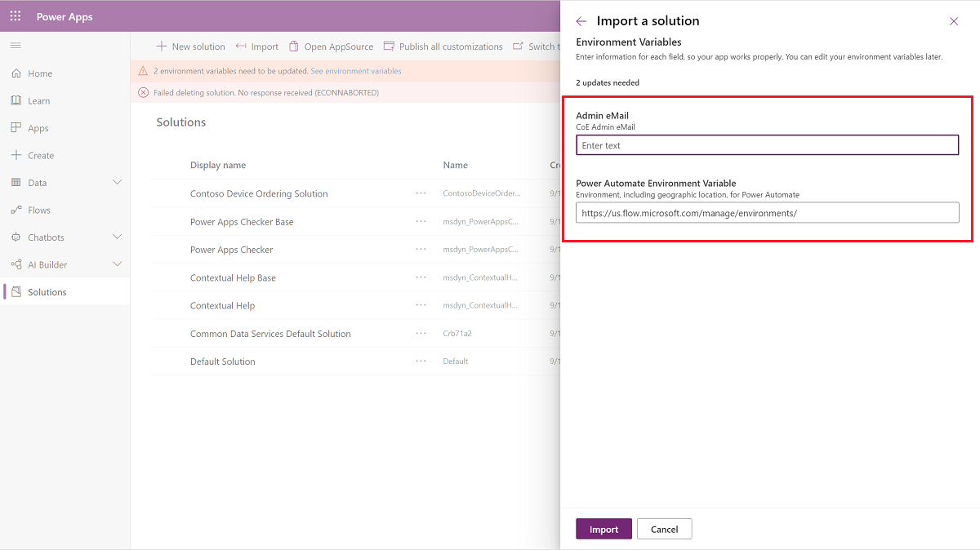The width and height of the screenshot is (980, 550).
Task: Open more options for Power Apps Checker Base
Action: [x=421, y=221]
